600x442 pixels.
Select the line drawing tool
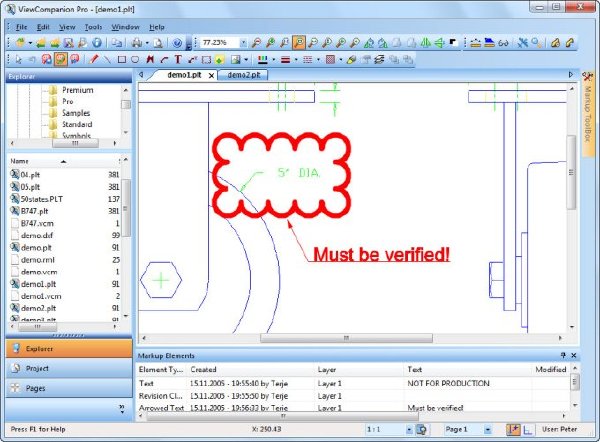108,59
